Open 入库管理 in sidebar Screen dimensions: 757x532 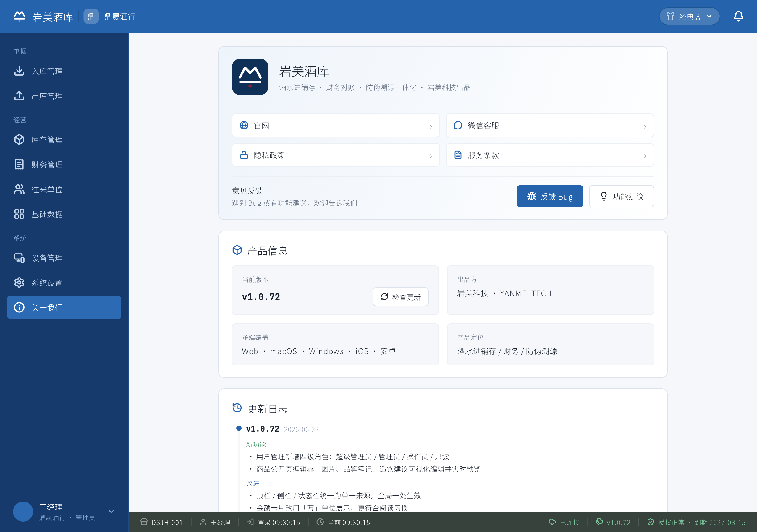click(64, 71)
